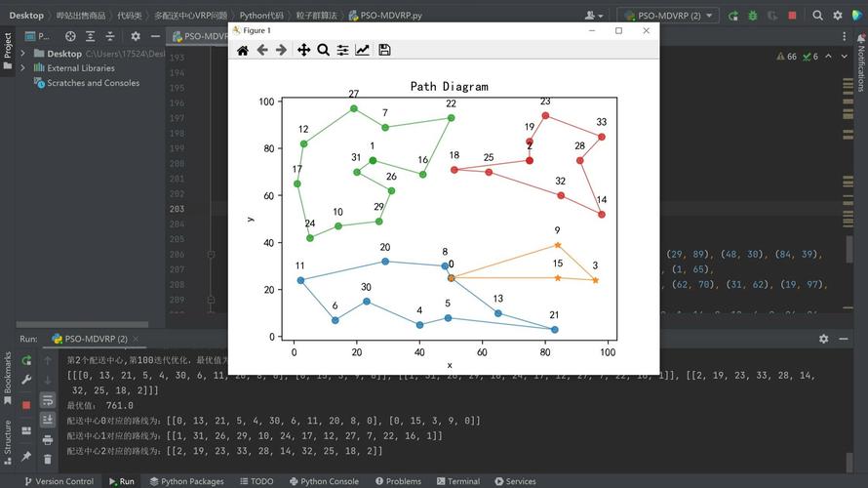Screen dimensions: 868x488
Task: Open the Python Console tab
Action: click(323, 481)
